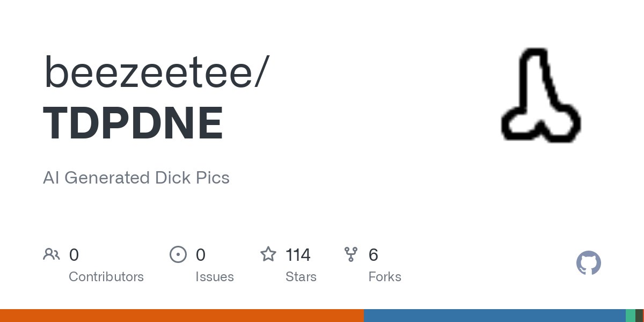The width and height of the screenshot is (644, 322).
Task: Click the blue language bar segment
Action: 494,316
